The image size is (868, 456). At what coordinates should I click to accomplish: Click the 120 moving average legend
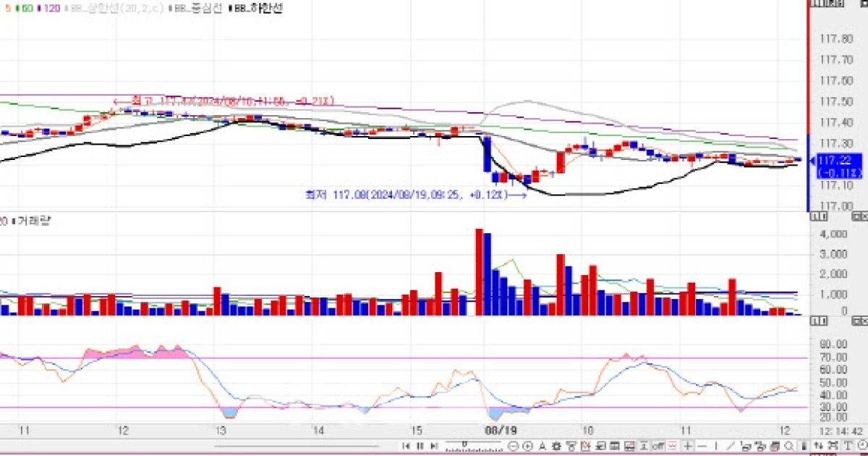coord(48,7)
